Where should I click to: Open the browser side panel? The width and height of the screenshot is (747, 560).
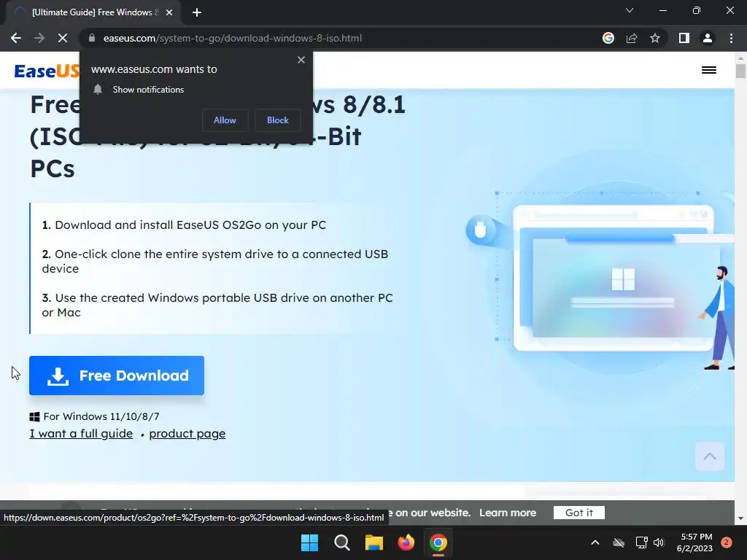(684, 38)
